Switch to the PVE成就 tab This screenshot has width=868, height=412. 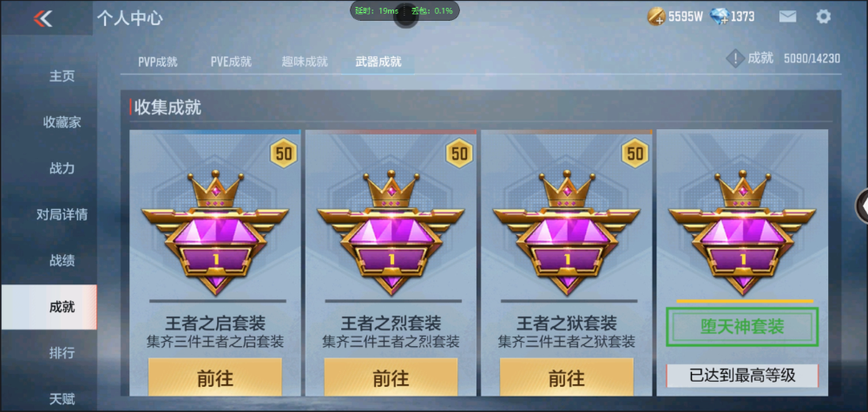[231, 62]
